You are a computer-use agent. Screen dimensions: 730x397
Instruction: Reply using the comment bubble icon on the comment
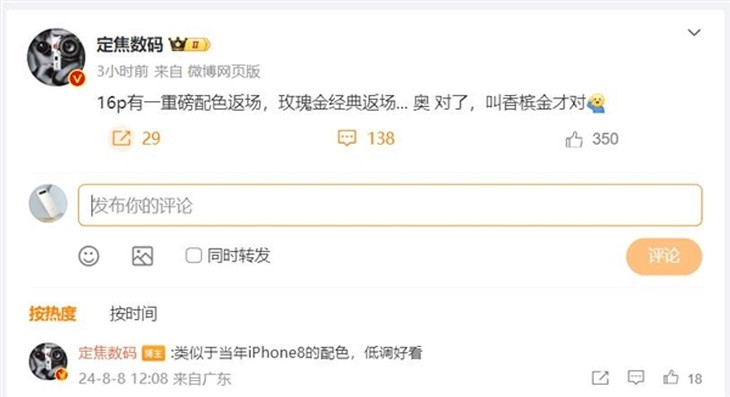636,377
